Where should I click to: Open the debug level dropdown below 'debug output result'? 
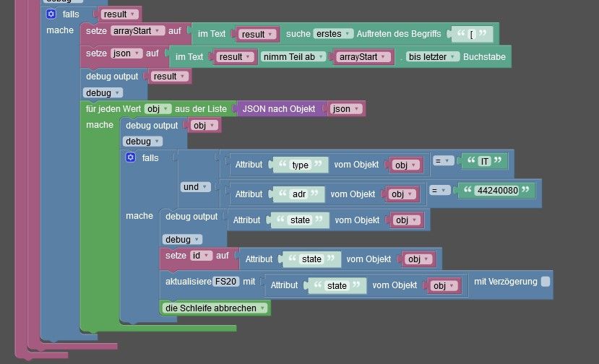click(x=103, y=93)
